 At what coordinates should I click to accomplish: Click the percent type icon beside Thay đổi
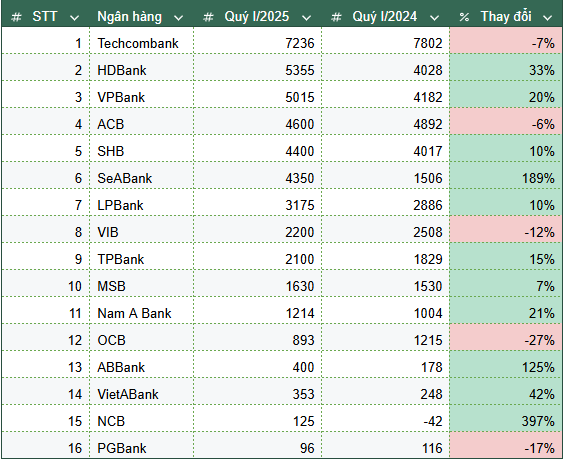pyautogui.click(x=464, y=17)
